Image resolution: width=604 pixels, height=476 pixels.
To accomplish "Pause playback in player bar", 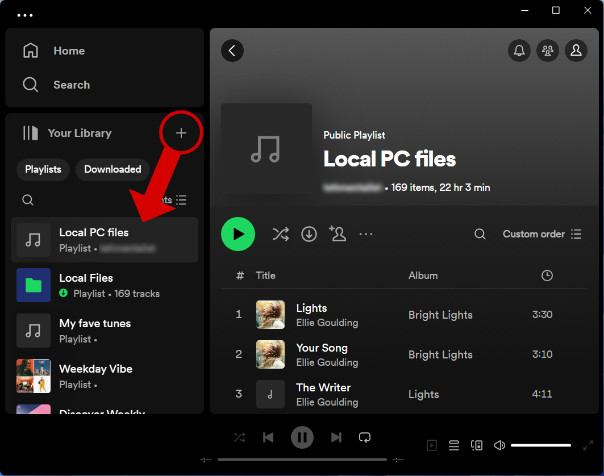I will [302, 437].
